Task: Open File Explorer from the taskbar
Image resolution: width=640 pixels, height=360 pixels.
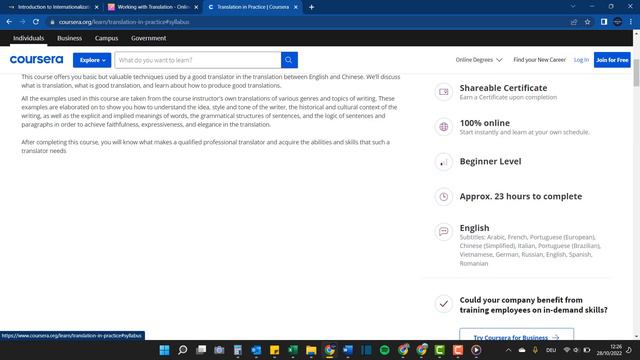Action: pyautogui.click(x=311, y=350)
